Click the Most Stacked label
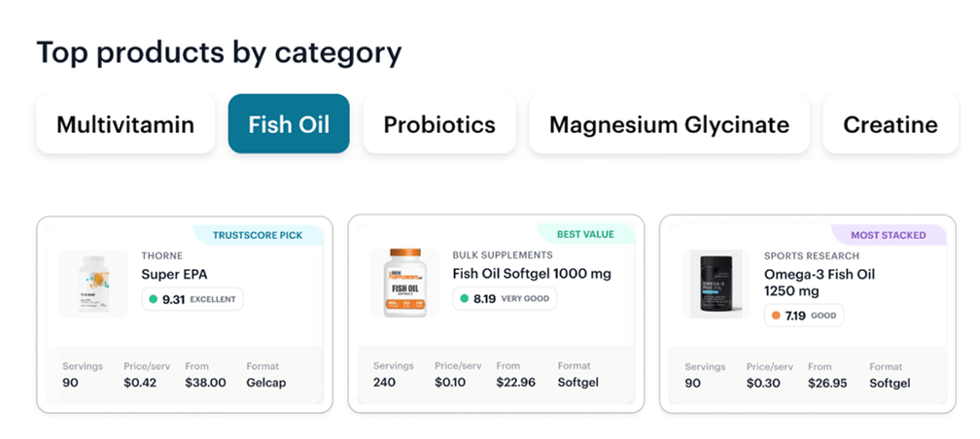This screenshot has height=439, width=980. 889,235
